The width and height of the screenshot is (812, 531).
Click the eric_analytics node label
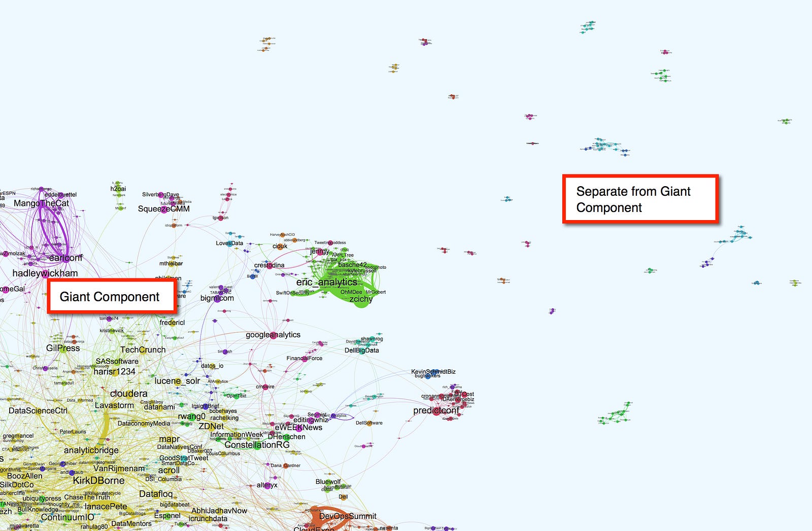327,282
